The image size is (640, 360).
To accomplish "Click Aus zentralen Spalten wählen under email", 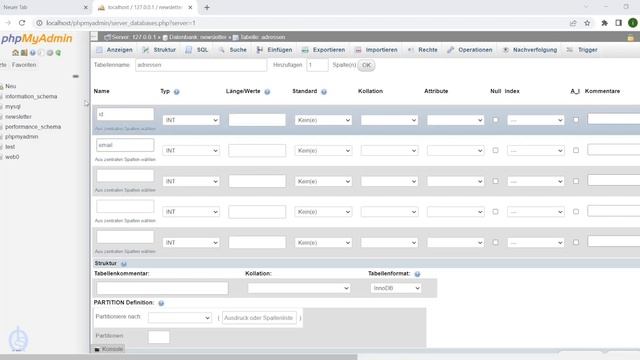I will pyautogui.click(x=125, y=160).
